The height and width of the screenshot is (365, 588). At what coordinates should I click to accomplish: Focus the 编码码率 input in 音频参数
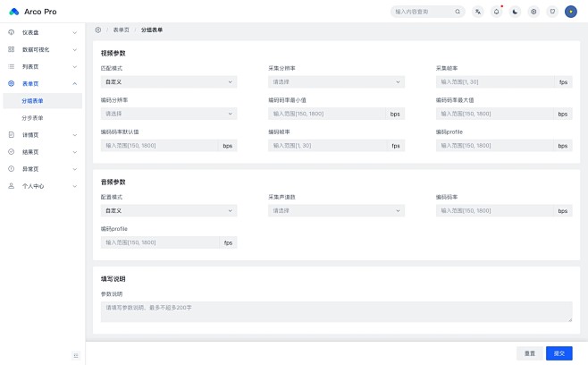pos(494,210)
